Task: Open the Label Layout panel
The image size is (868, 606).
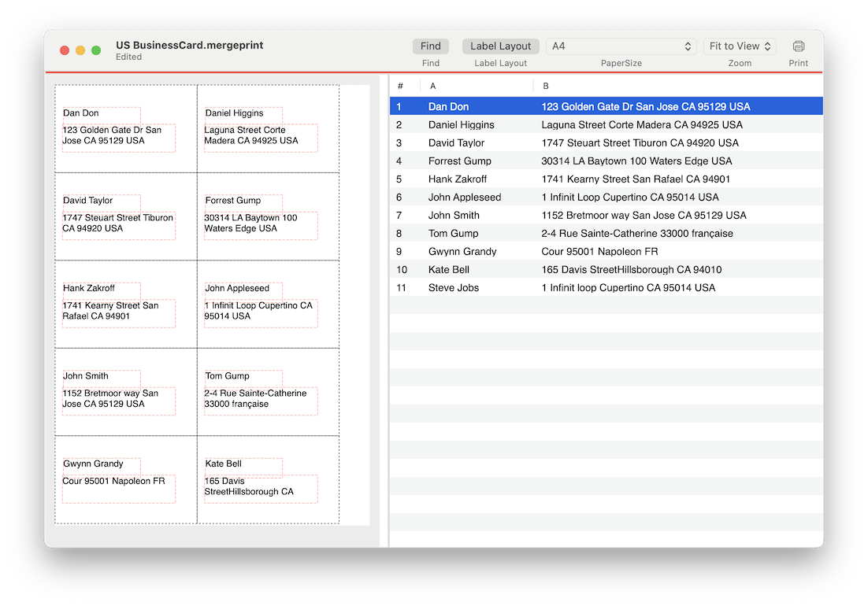Action: [500, 46]
